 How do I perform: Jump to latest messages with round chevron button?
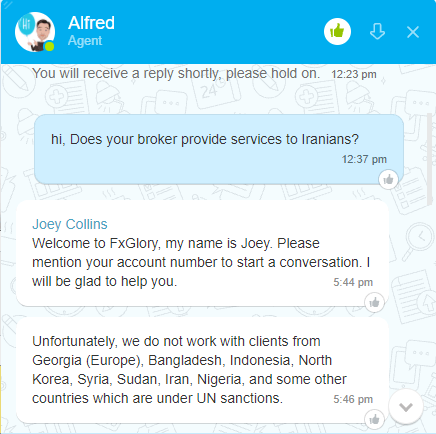[x=406, y=407]
